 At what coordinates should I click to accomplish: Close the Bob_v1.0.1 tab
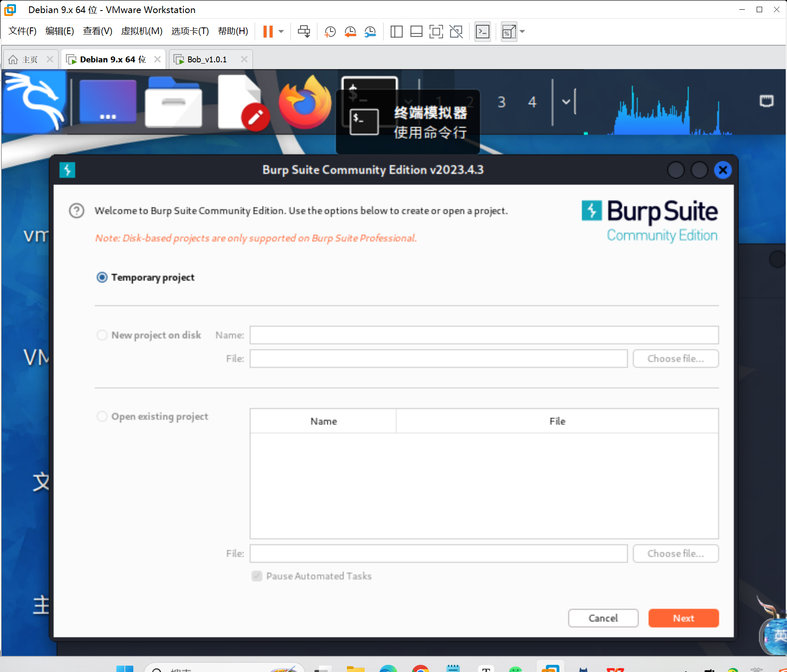click(244, 59)
